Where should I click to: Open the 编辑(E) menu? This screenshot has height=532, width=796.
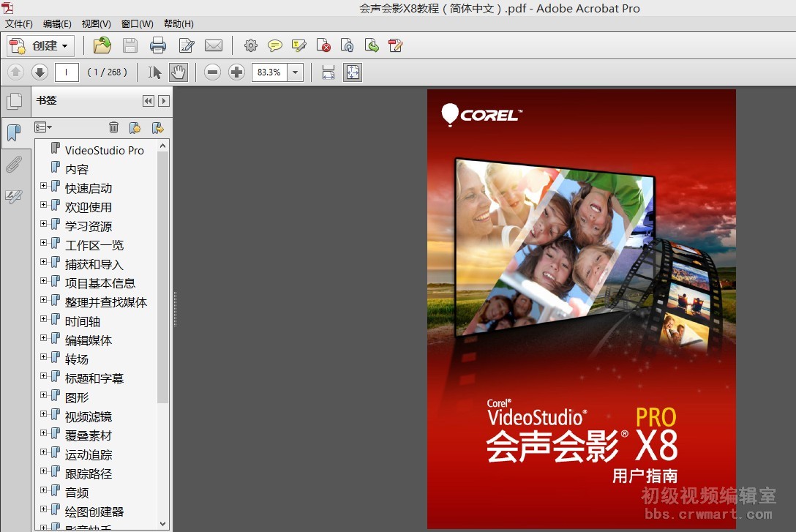pyautogui.click(x=57, y=24)
